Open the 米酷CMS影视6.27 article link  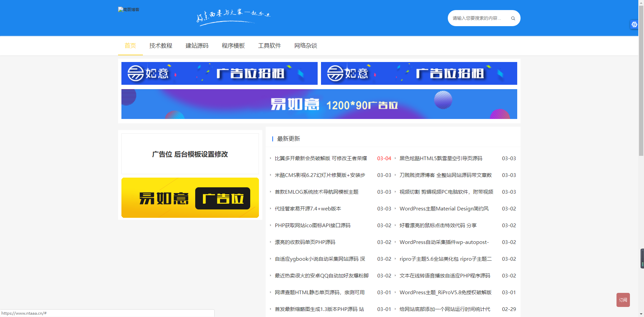tap(319, 175)
